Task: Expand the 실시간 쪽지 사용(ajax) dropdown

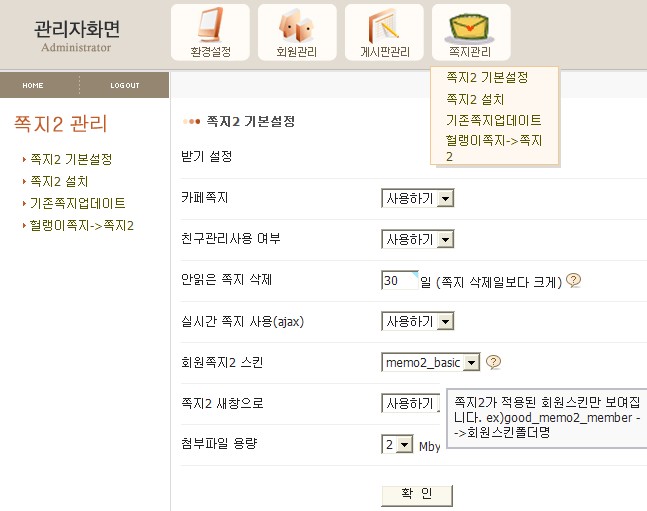Action: [x=446, y=321]
